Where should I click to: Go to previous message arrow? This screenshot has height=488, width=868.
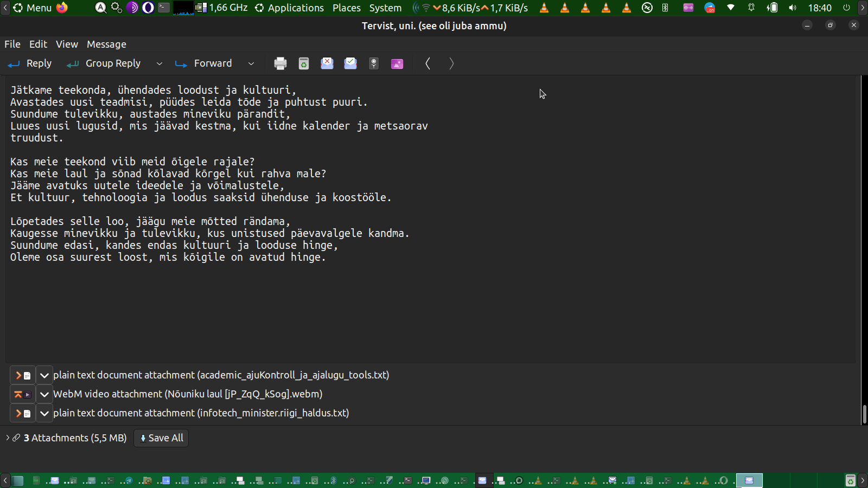pos(428,63)
